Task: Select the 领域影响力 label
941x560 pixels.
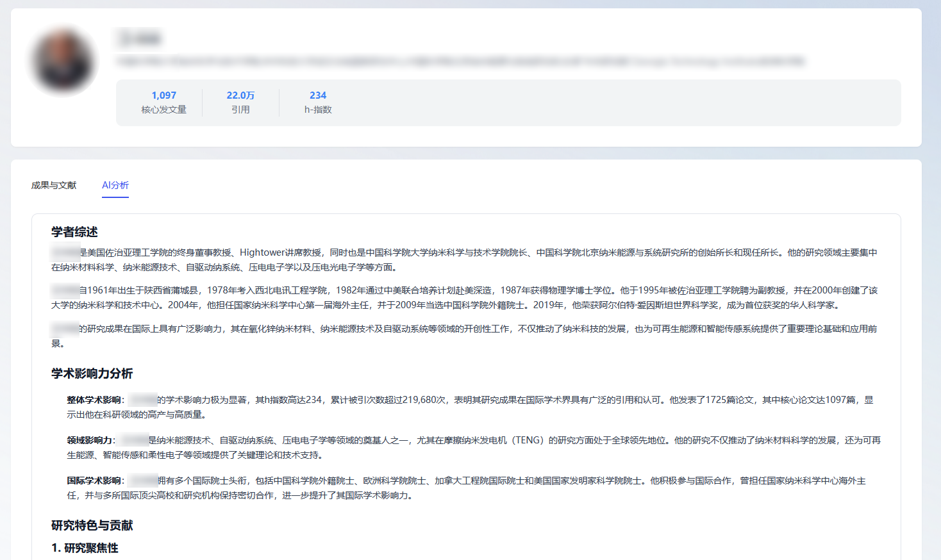Action: [x=89, y=440]
